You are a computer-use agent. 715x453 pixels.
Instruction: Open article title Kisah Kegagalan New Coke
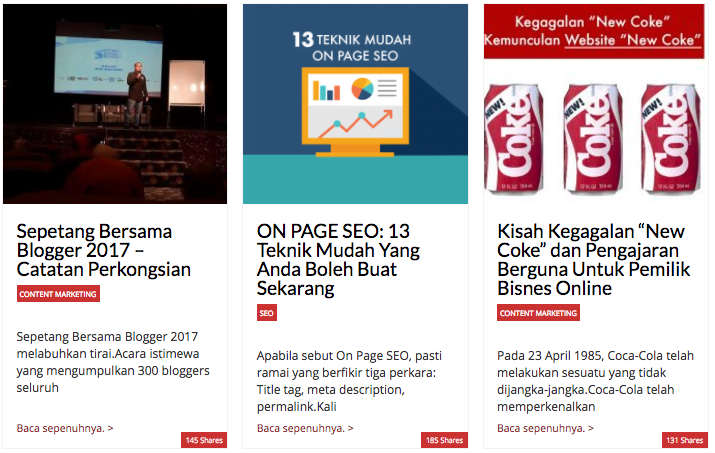(593, 260)
